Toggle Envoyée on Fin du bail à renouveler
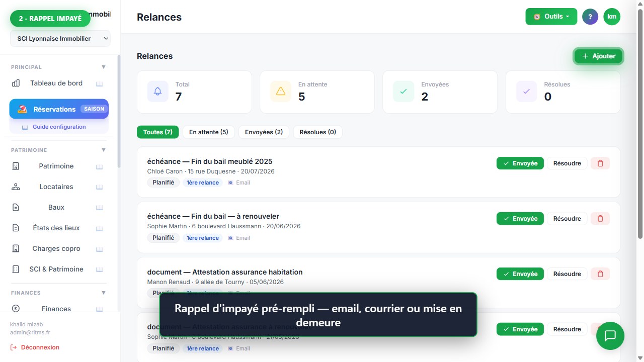The height and width of the screenshot is (362, 644). 520,219
